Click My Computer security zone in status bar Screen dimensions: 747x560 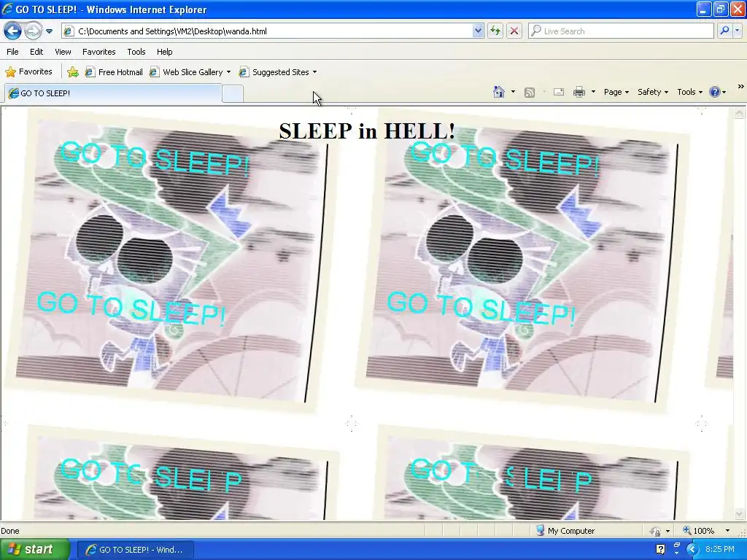[565, 531]
